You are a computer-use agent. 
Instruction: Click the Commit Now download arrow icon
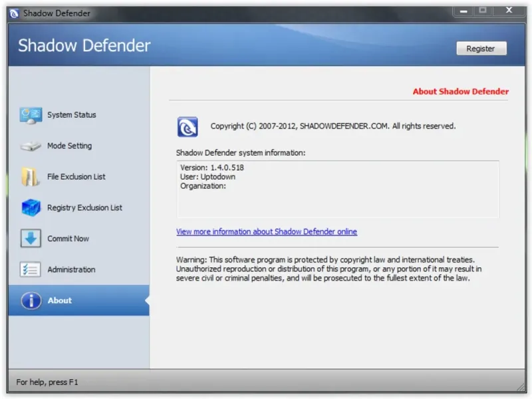[31, 239]
